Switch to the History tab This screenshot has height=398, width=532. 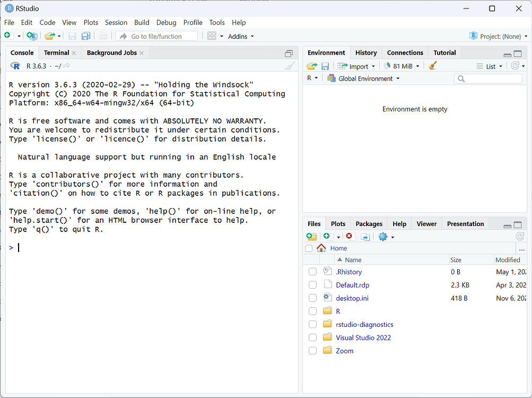pos(366,53)
